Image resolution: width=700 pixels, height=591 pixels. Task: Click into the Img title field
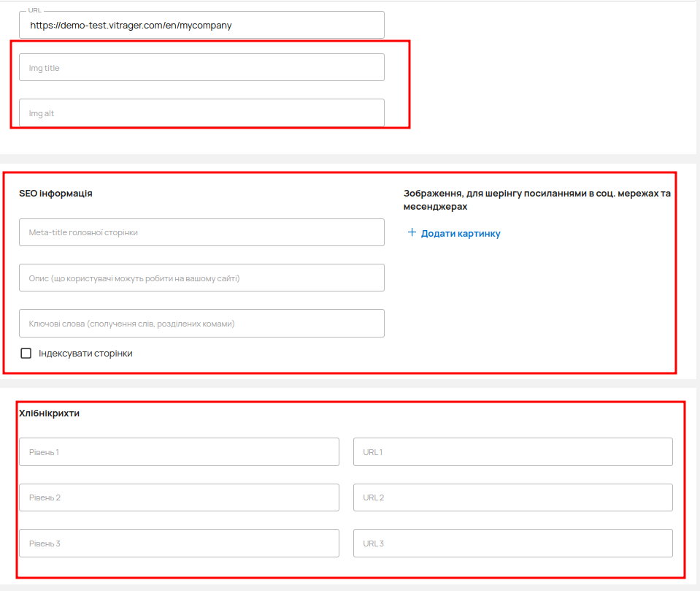[201, 68]
